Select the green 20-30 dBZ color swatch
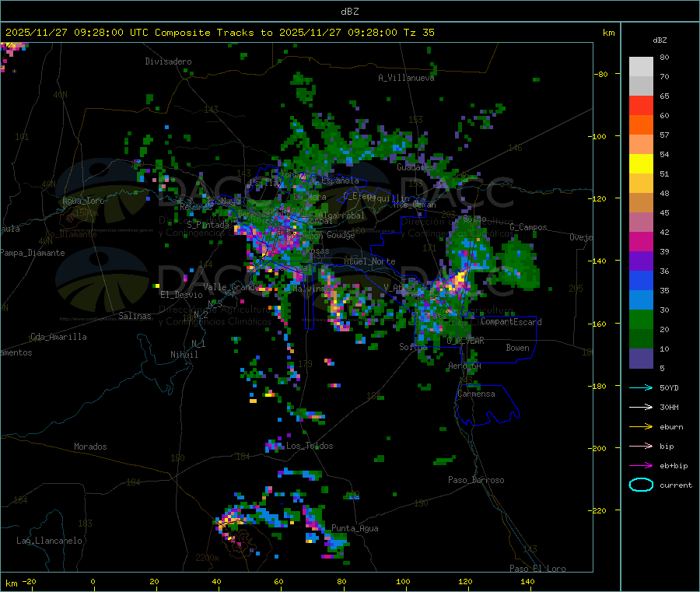 641,319
